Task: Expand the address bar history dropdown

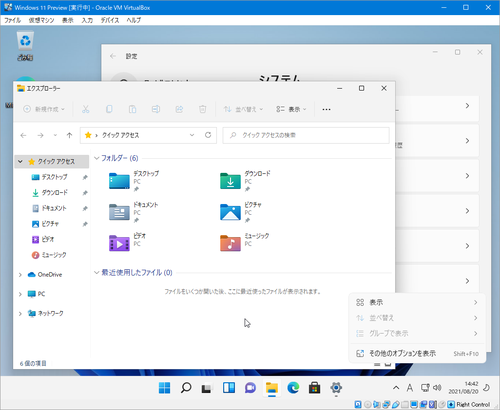Action: (x=192, y=135)
